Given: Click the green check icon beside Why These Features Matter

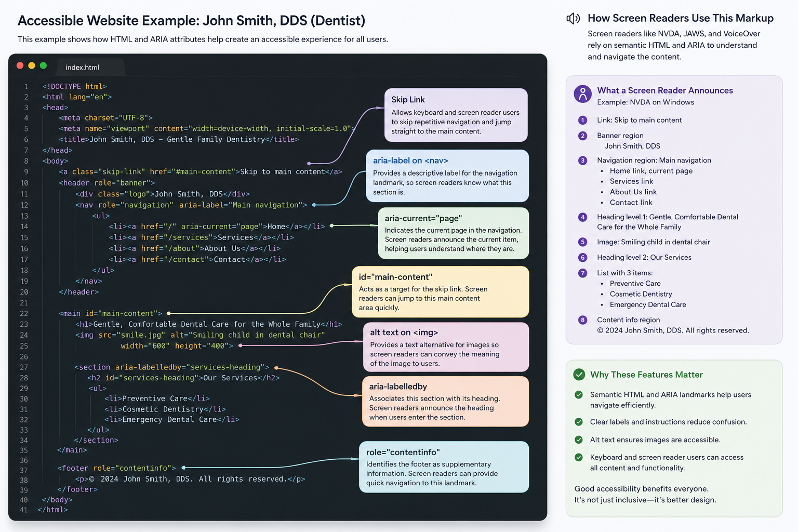Looking at the screenshot, I should point(579,375).
